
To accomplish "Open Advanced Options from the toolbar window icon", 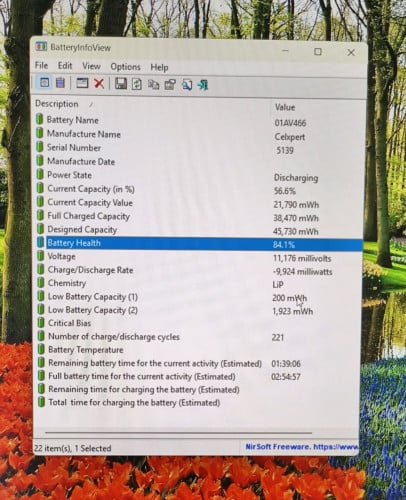I will click(82, 83).
